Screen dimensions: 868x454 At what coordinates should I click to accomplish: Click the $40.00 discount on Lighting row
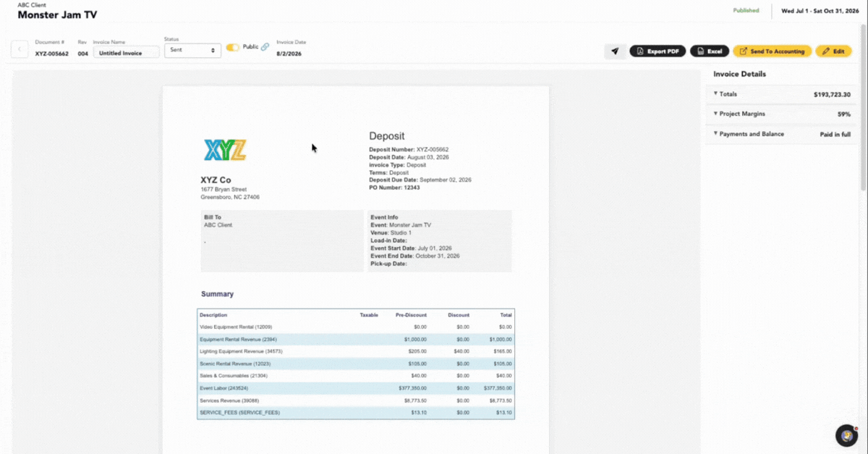click(x=461, y=351)
